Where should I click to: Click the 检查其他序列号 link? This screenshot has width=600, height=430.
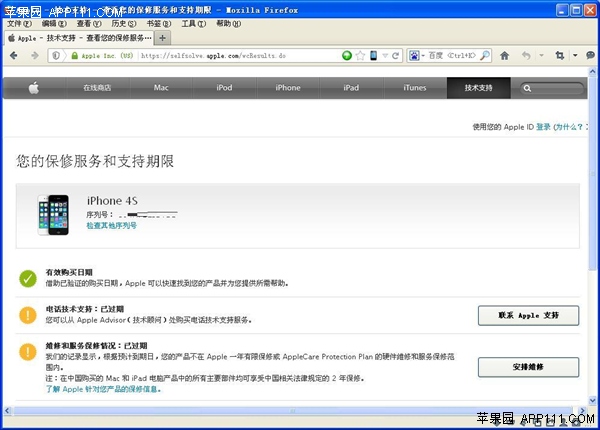111,226
